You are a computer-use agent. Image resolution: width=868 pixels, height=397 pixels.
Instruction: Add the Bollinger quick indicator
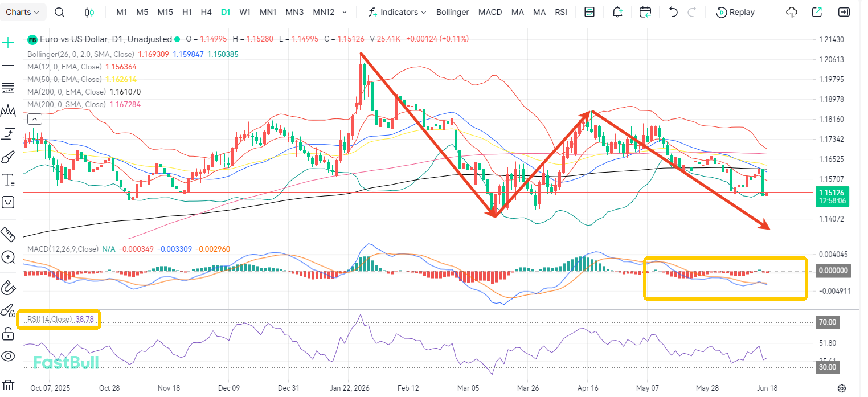(x=452, y=12)
